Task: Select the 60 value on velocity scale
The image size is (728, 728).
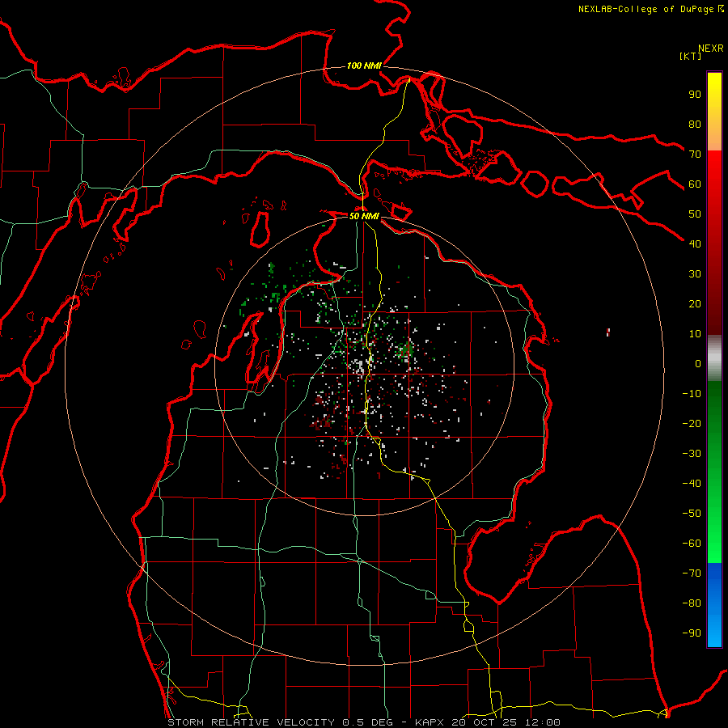Action: click(695, 184)
